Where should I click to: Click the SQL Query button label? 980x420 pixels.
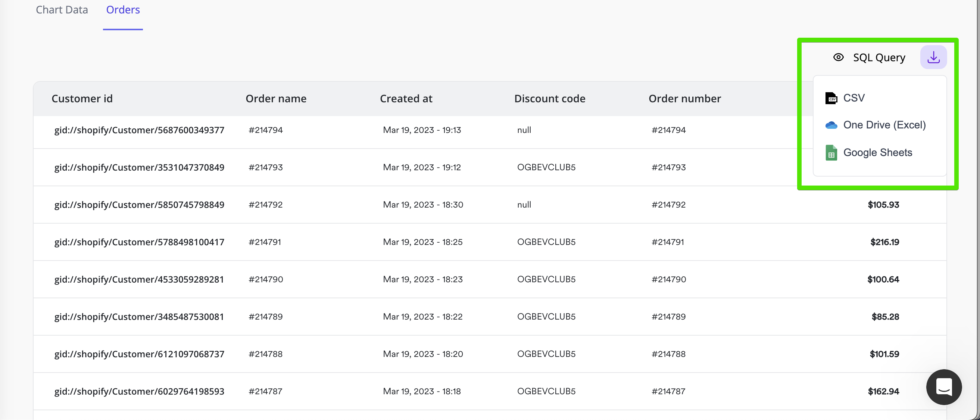coord(879,57)
